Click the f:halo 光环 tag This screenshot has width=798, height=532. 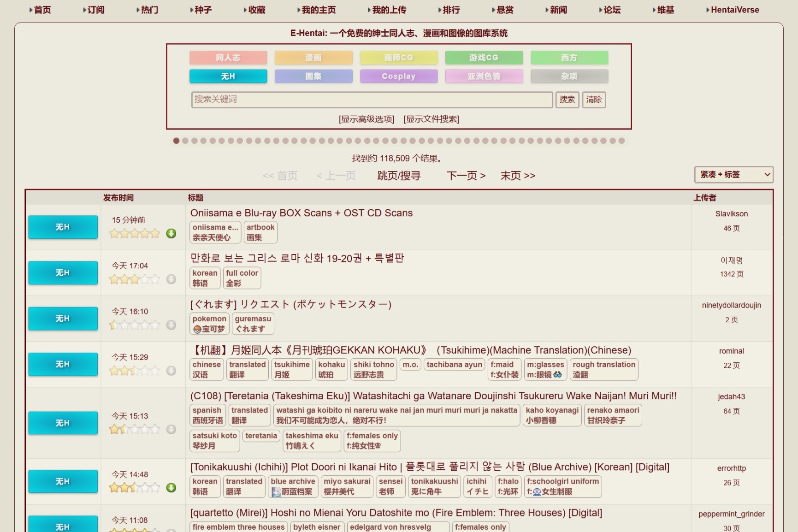coord(508,486)
